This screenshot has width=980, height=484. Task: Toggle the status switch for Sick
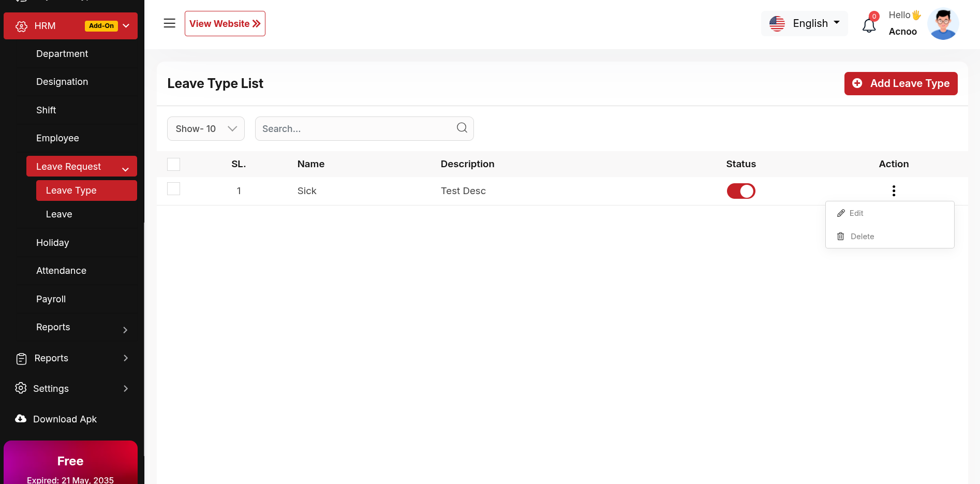click(x=740, y=191)
